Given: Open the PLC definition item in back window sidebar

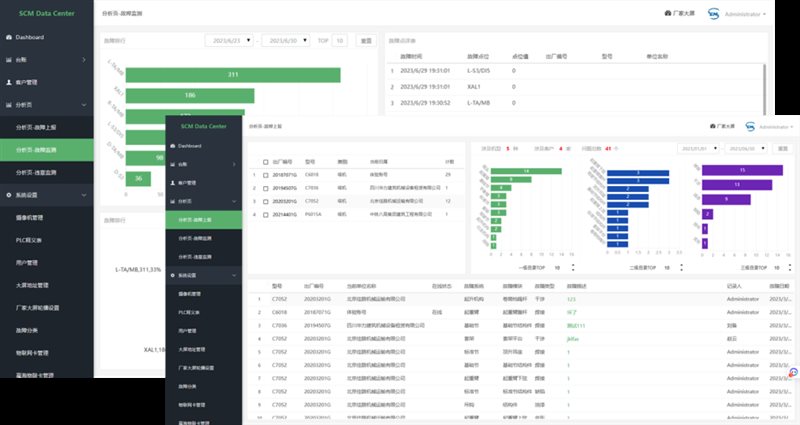Looking at the screenshot, I should 29,240.
